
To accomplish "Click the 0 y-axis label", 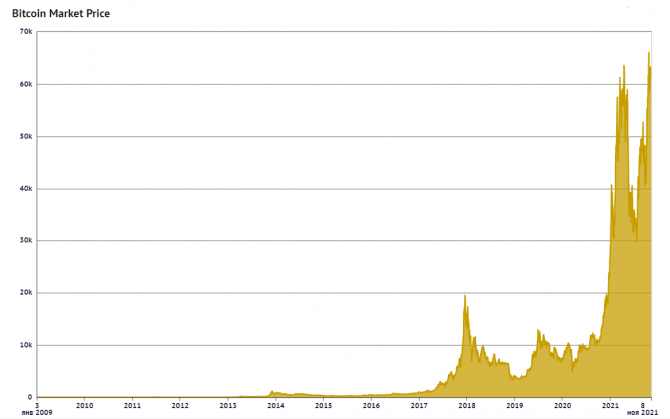I will point(30,397).
